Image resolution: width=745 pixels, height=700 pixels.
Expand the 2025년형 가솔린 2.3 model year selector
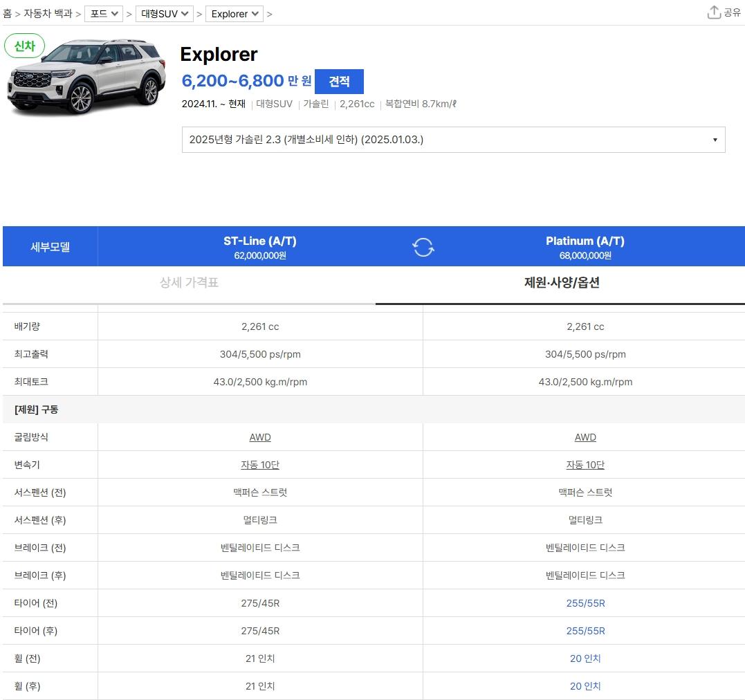[453, 140]
